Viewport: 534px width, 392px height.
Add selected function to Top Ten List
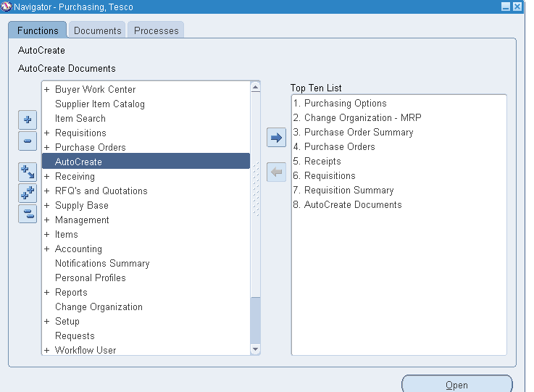[276, 138]
